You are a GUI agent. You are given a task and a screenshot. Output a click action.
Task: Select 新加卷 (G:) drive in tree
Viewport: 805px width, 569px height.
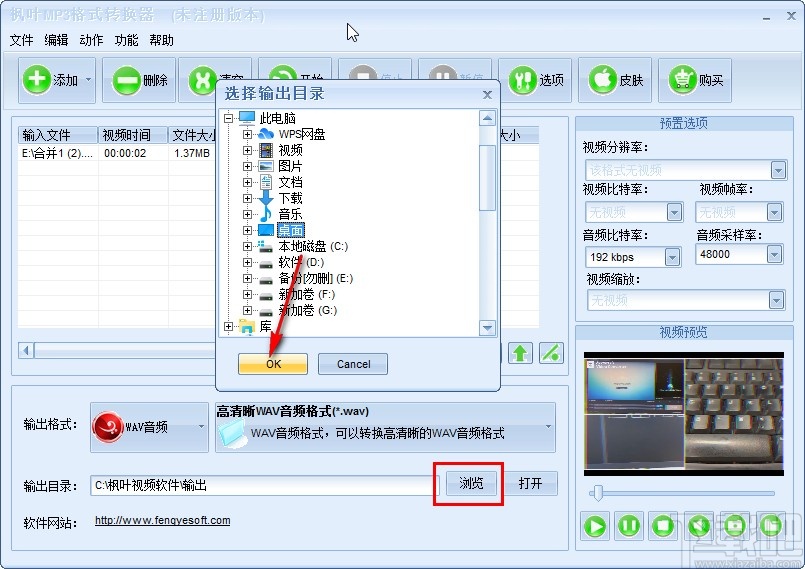pos(308,310)
